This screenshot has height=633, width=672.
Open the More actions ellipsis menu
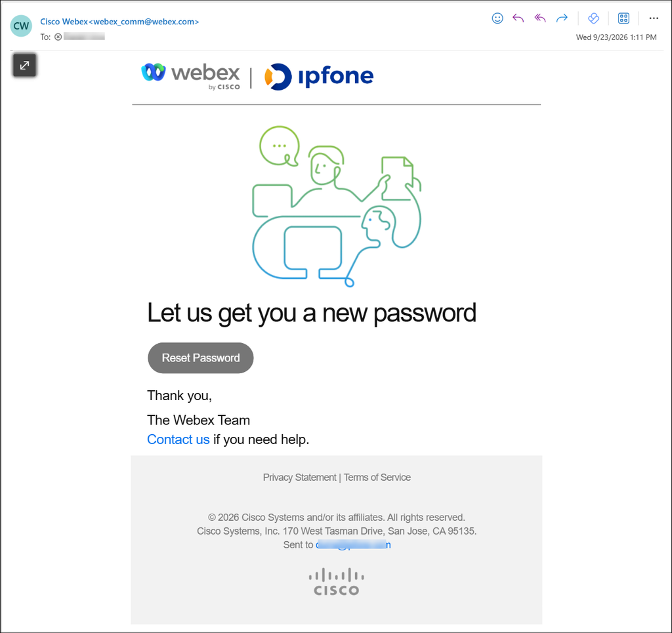[654, 18]
